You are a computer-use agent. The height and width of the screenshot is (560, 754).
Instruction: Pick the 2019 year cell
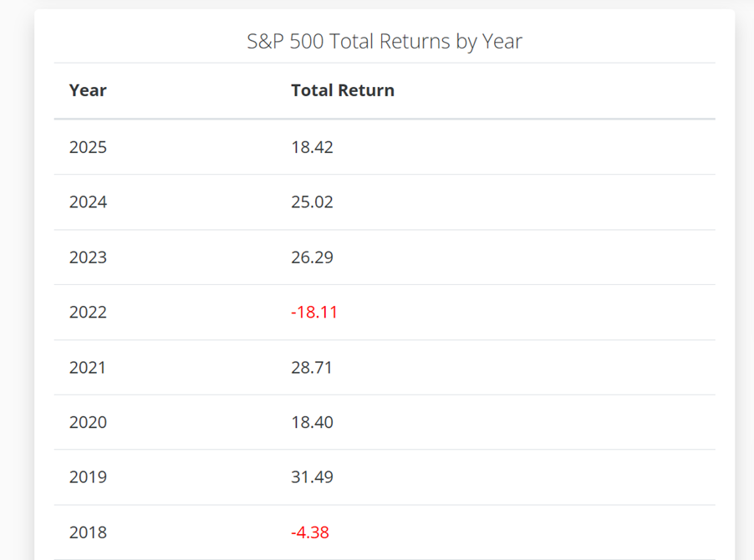tap(88, 477)
